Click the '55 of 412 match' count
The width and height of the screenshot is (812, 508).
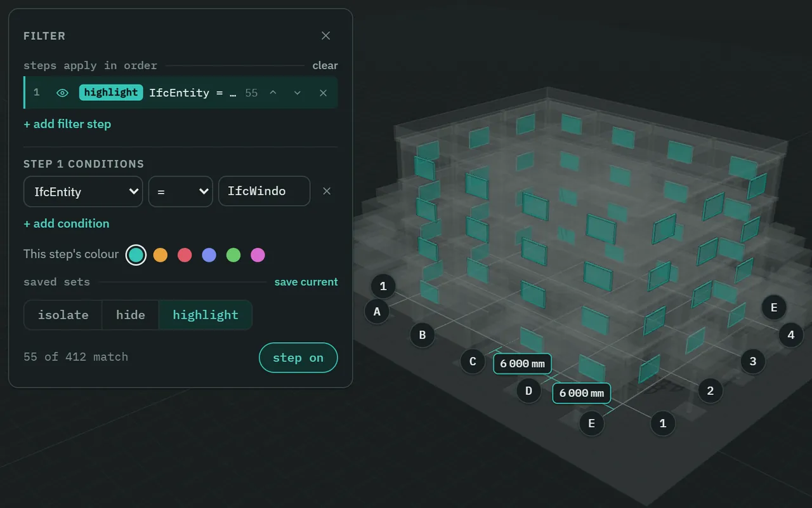(x=75, y=357)
